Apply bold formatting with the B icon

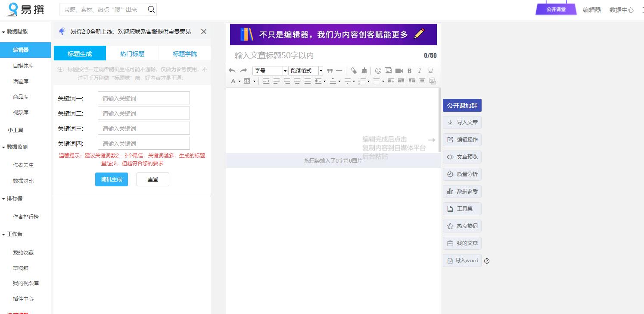tap(410, 71)
